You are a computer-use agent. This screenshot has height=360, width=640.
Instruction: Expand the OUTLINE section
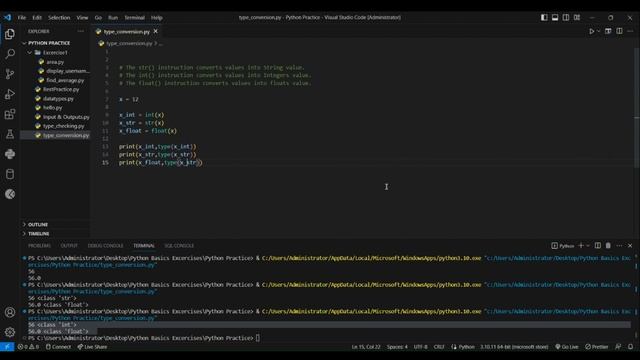click(38, 224)
